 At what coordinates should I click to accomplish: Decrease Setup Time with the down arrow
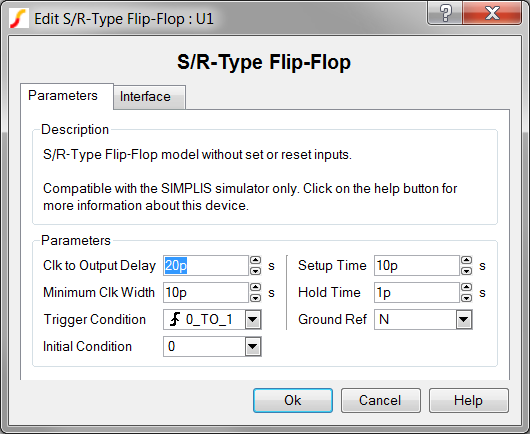[x=466, y=271]
